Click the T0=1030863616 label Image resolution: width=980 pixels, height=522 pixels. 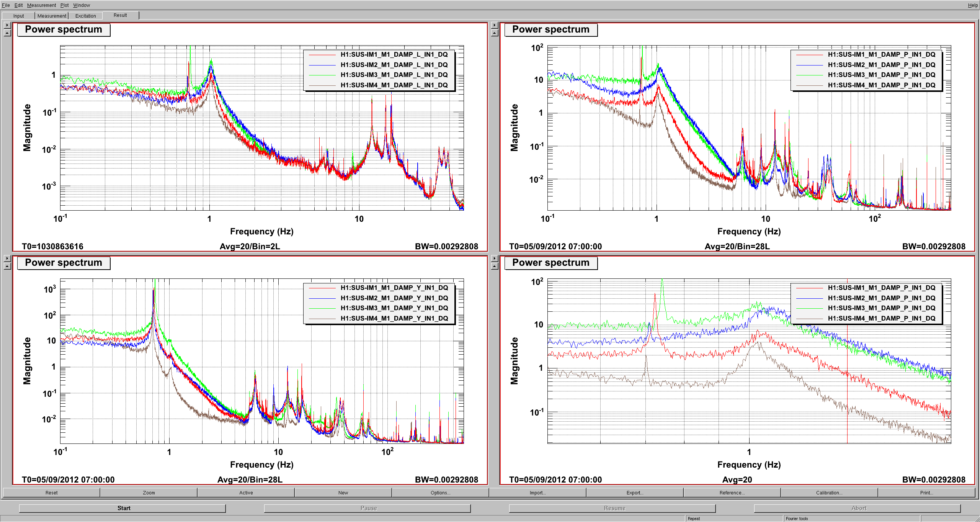point(52,246)
